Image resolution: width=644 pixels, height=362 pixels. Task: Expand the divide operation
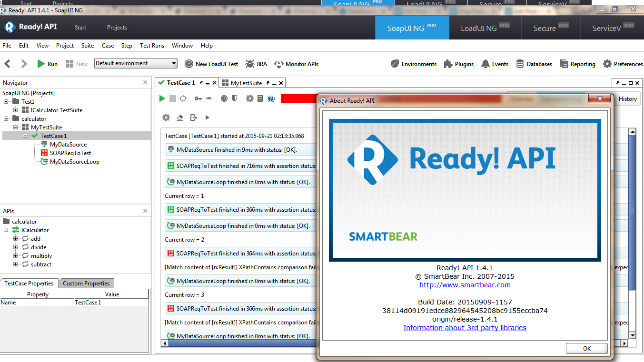pyautogui.click(x=16, y=247)
